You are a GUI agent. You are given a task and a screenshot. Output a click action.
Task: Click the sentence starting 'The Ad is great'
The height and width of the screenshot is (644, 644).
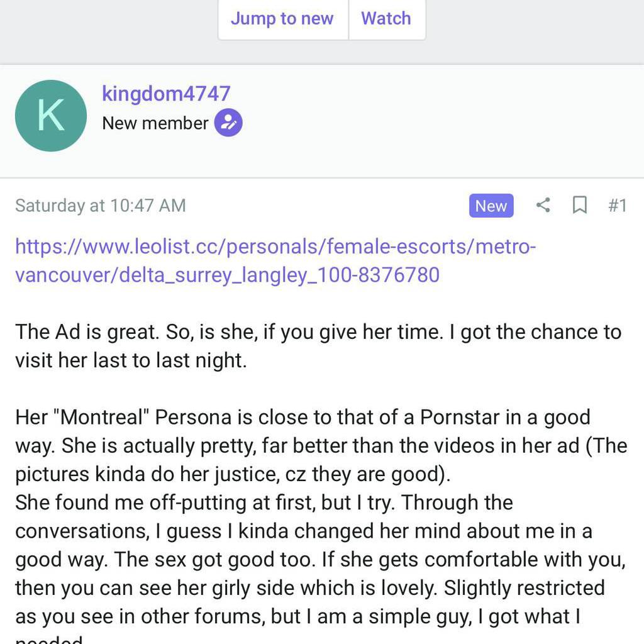pyautogui.click(x=318, y=331)
